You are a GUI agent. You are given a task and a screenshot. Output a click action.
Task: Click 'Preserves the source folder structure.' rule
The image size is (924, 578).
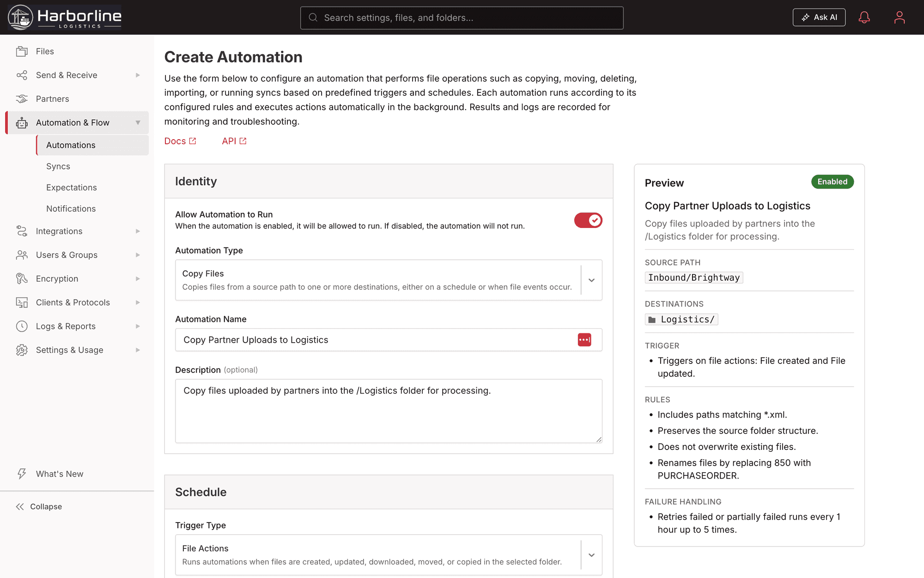pos(738,431)
